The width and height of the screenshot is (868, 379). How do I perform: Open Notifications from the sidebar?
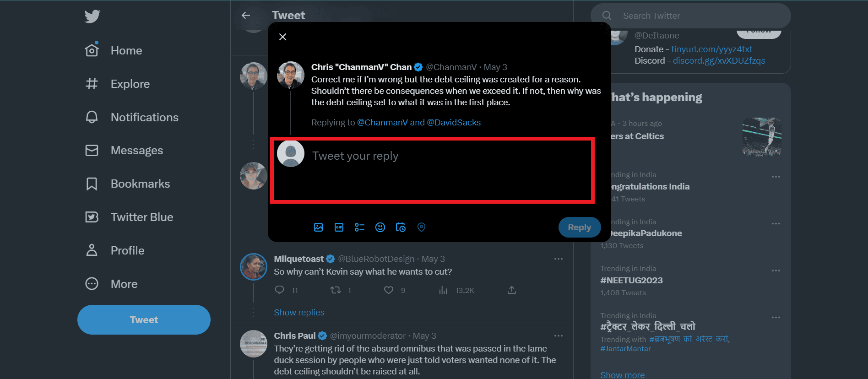tap(144, 117)
